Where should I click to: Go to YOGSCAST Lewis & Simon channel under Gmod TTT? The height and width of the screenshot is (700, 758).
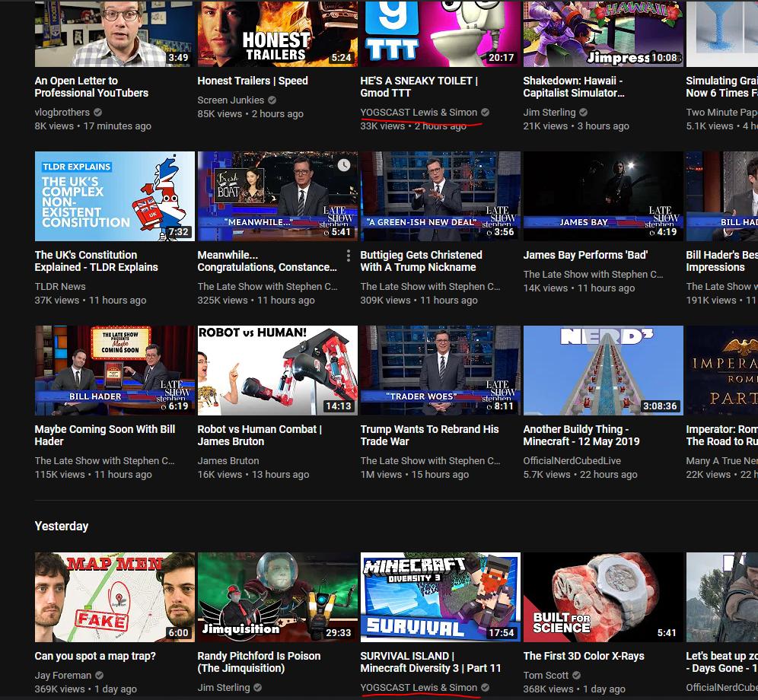click(x=419, y=112)
